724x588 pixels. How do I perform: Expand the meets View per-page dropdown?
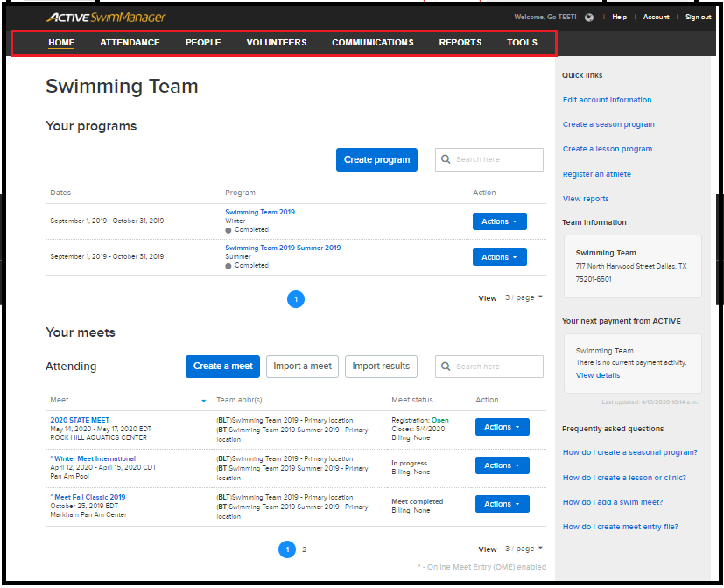pyautogui.click(x=524, y=549)
